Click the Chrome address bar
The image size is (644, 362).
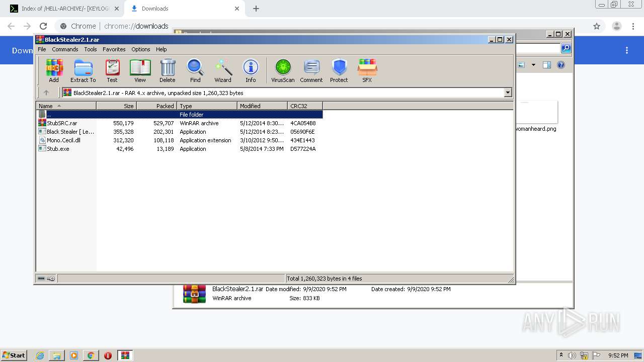[x=322, y=26]
